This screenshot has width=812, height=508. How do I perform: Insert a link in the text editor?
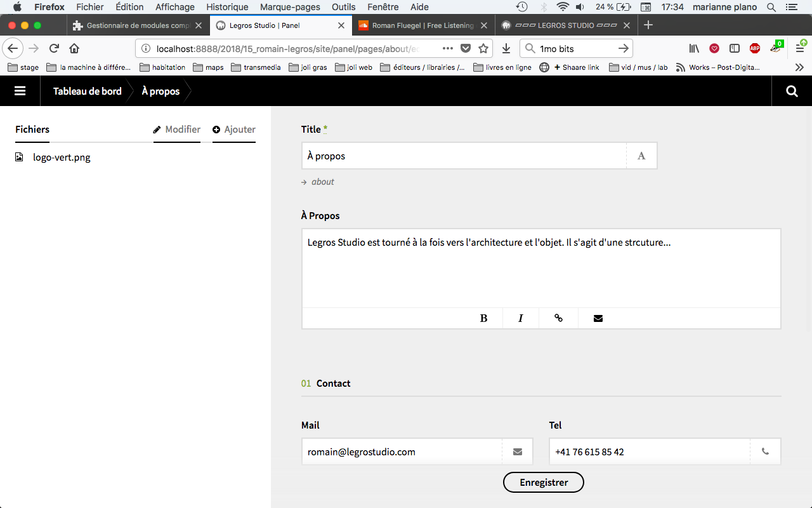558,318
